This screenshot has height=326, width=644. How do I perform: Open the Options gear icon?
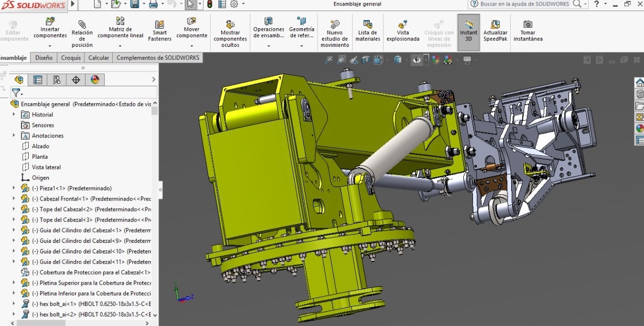pos(234,4)
